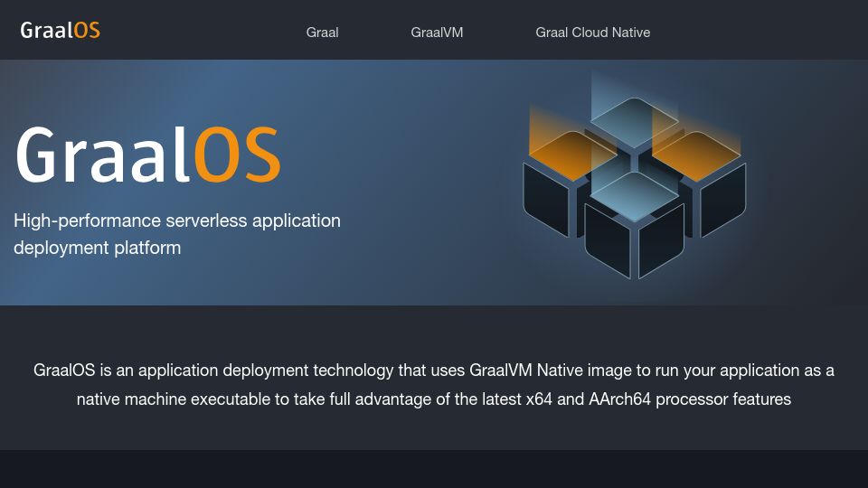Click the GraalOS logo in header

pos(61,30)
